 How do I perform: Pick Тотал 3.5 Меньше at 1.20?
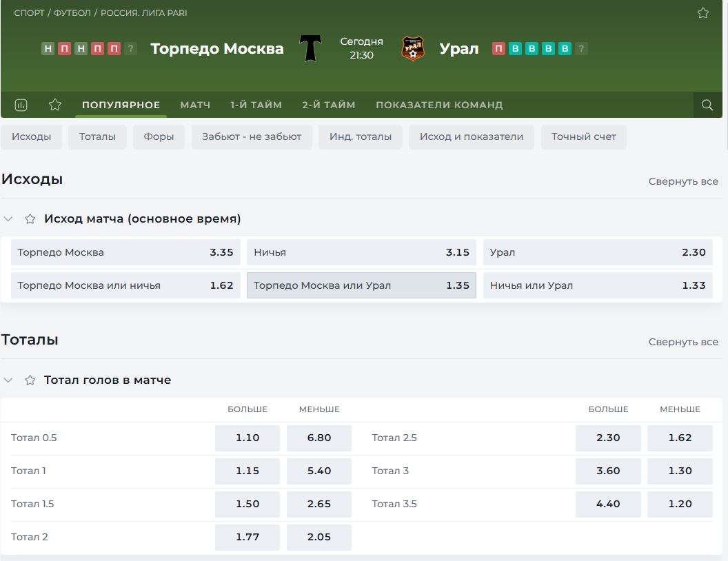click(680, 504)
